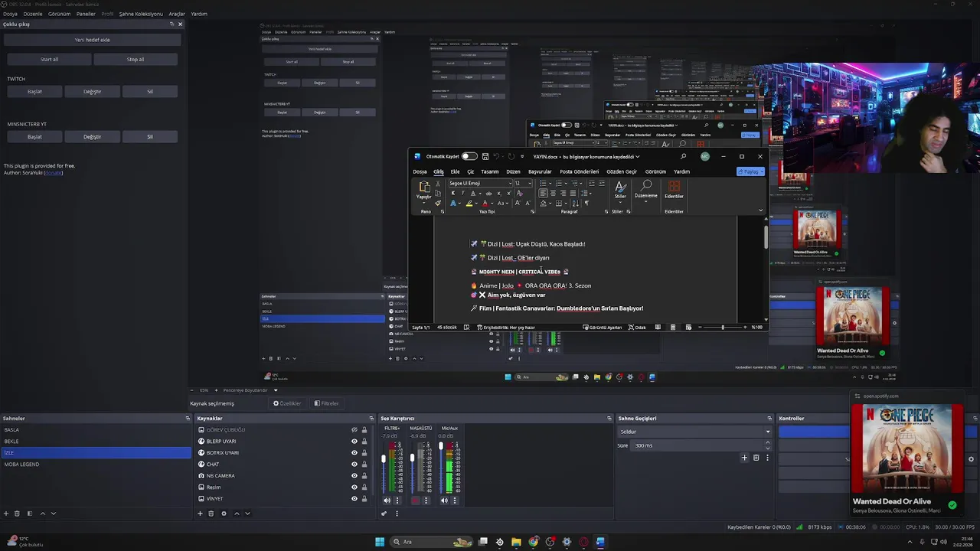Toggle paragraph marks pilcrow in Word

coord(586,203)
